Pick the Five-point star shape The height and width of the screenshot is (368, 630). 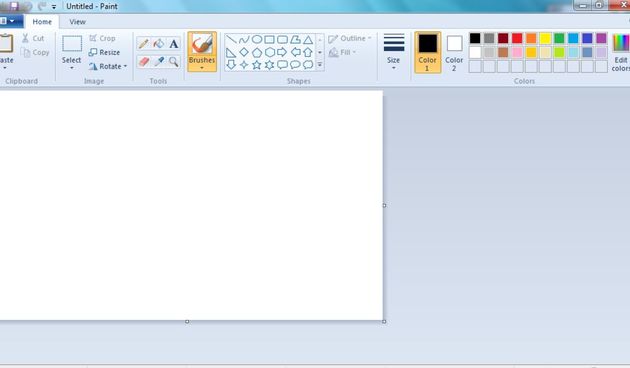click(x=257, y=64)
